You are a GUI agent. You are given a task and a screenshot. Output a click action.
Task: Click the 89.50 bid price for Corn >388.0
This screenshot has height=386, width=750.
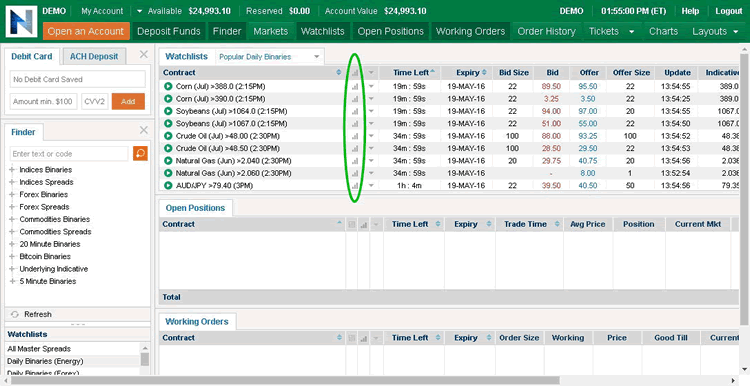tap(551, 87)
